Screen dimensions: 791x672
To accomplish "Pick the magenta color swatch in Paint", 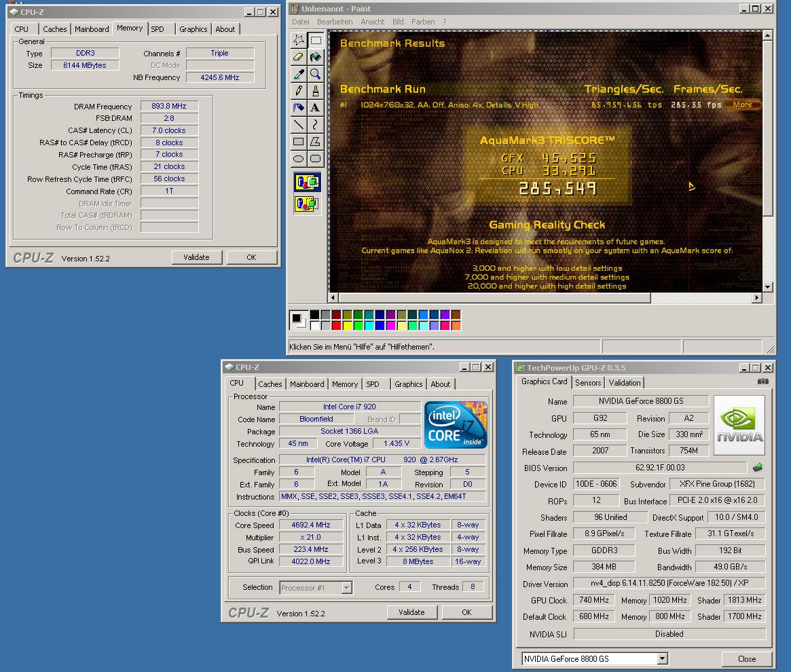I will 390,325.
